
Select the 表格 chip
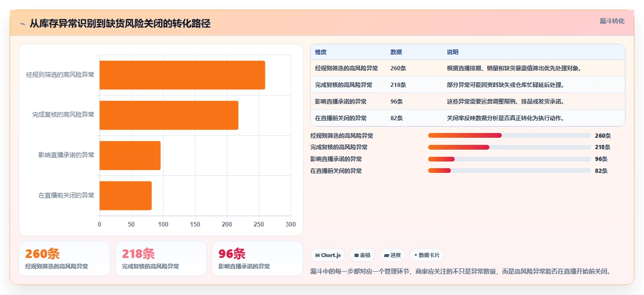click(362, 255)
